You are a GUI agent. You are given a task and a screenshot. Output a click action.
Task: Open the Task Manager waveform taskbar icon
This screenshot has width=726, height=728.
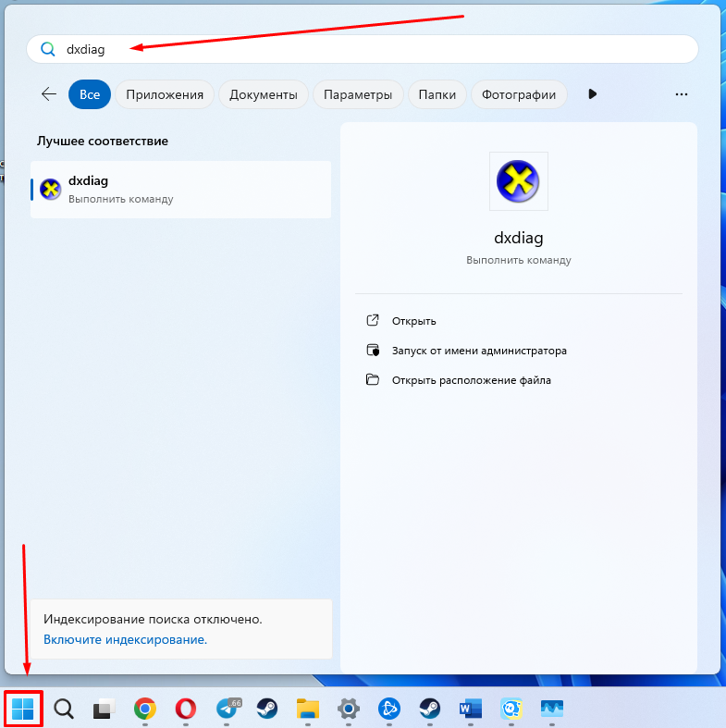pyautogui.click(x=552, y=709)
